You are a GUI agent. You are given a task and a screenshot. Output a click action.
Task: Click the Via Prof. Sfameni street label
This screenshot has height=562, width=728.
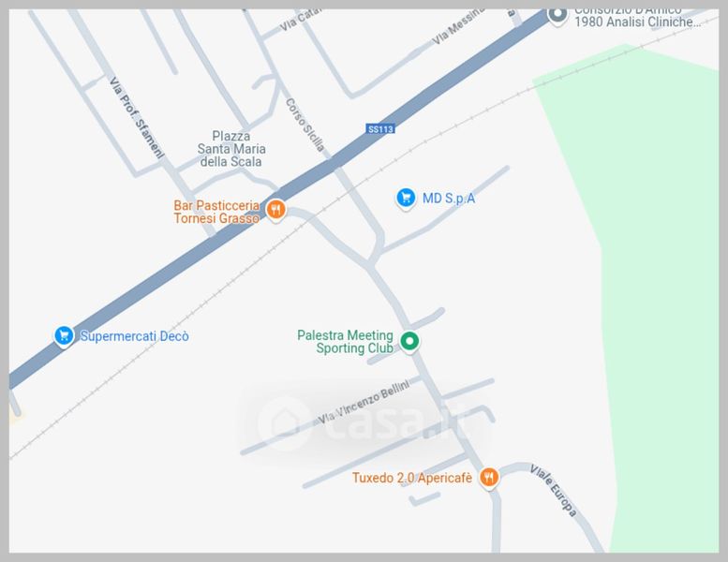pyautogui.click(x=137, y=118)
